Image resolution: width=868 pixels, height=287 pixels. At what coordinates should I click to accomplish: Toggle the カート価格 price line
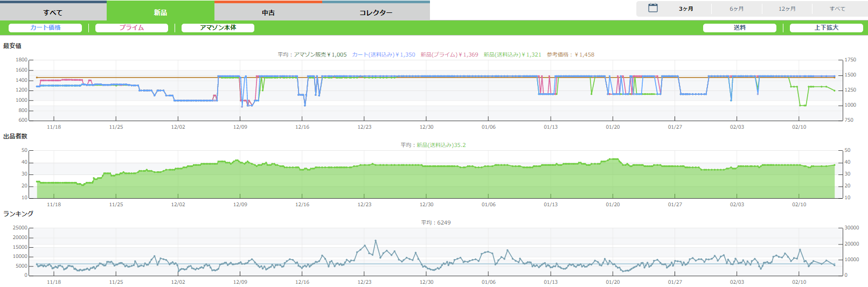pyautogui.click(x=45, y=27)
